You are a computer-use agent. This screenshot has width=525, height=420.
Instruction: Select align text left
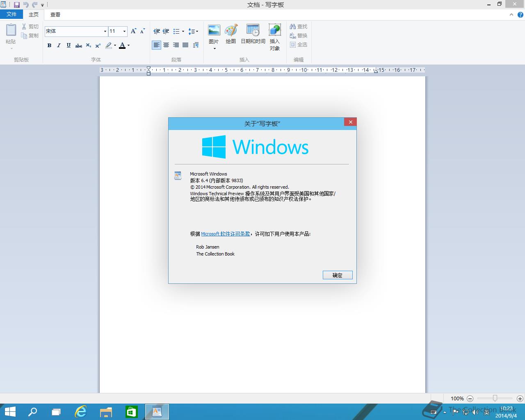click(x=156, y=45)
